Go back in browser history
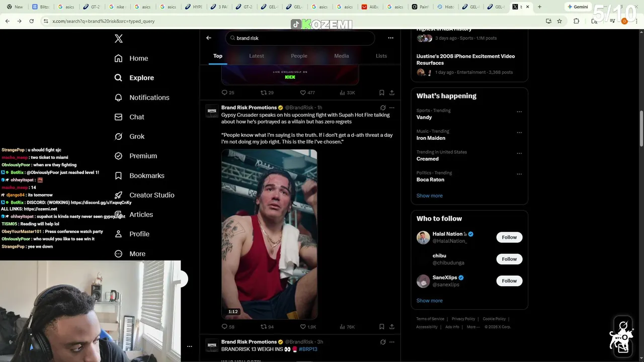Screen dimensions: 644x362 point(7,21)
